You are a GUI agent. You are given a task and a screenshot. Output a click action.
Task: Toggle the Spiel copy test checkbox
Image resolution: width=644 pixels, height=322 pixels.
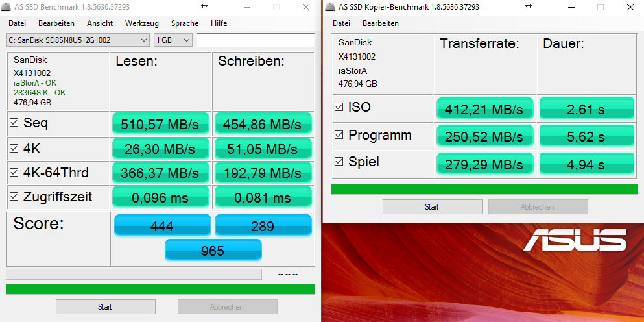coord(338,162)
